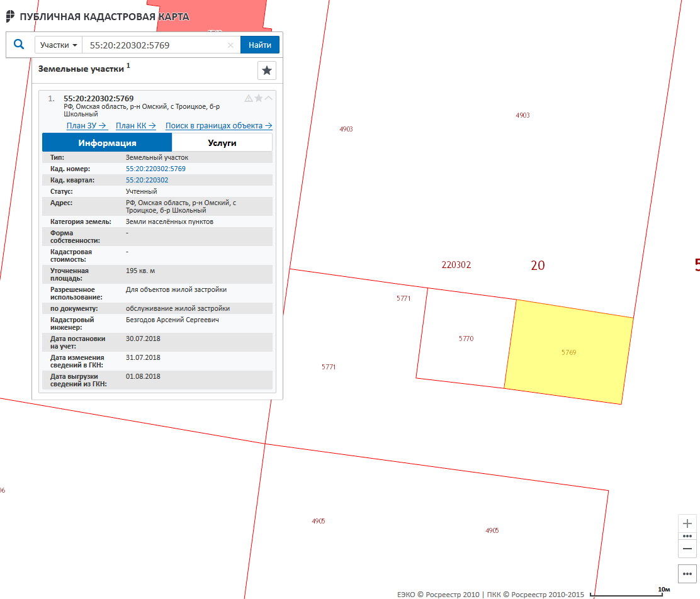
Task: Collapse the parcel result card with chevron
Action: [269, 98]
